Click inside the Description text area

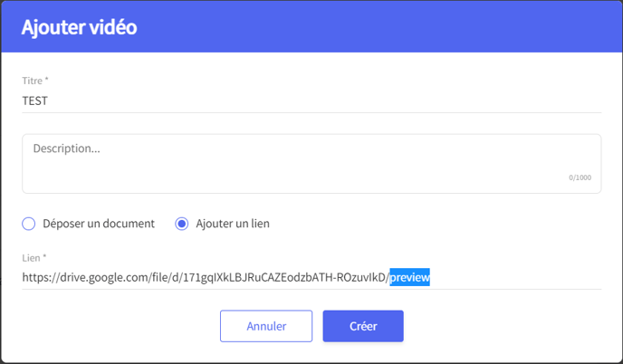[x=311, y=164]
